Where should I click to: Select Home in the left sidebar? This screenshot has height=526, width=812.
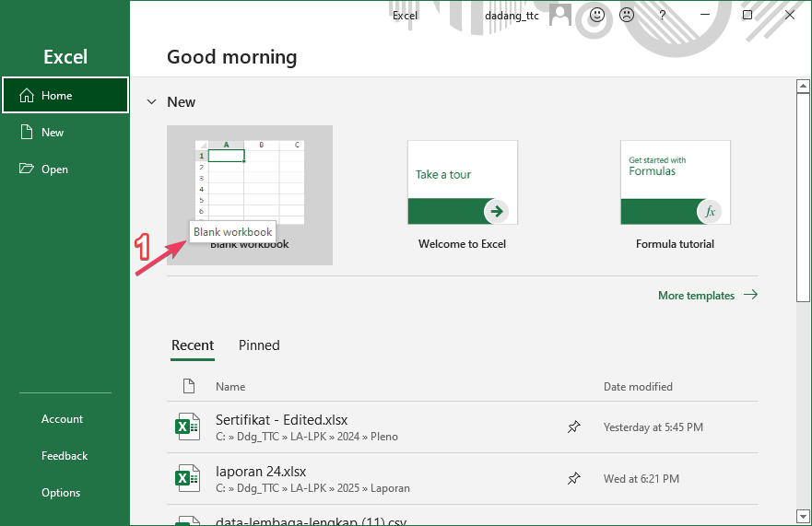(65, 95)
